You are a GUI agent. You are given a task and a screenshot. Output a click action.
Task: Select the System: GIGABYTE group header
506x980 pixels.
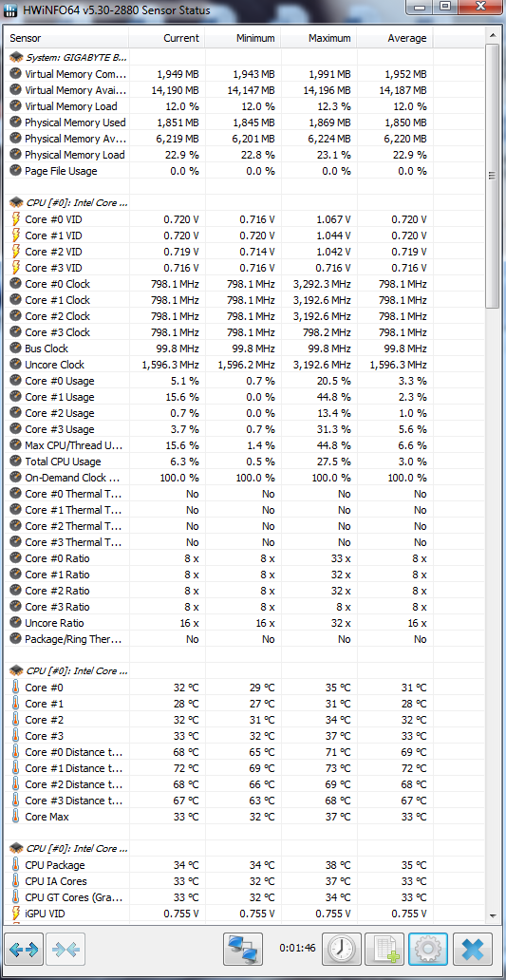click(x=68, y=58)
